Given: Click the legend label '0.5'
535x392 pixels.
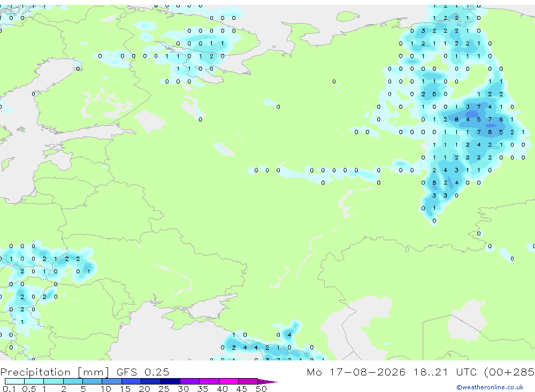Looking at the screenshot, I should click(x=29, y=389).
